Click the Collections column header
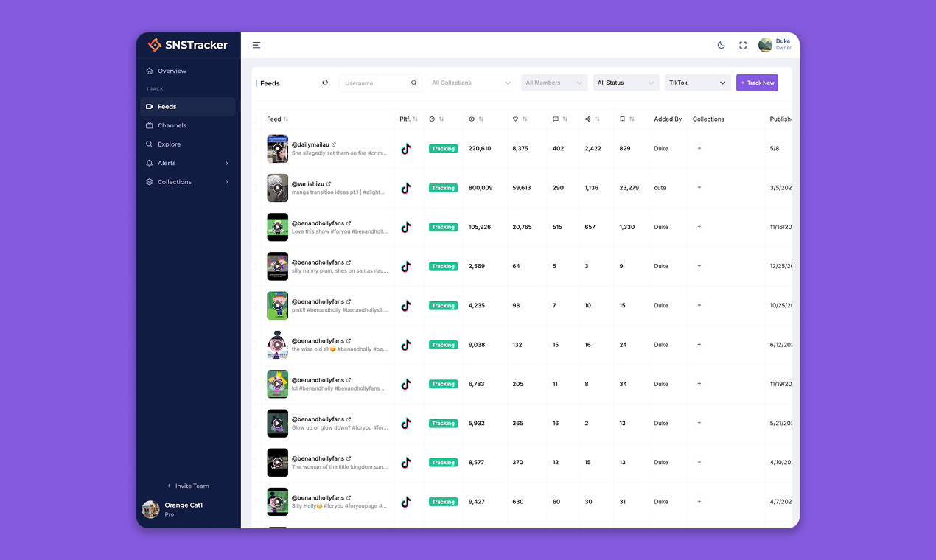This screenshot has width=936, height=560. [x=708, y=119]
